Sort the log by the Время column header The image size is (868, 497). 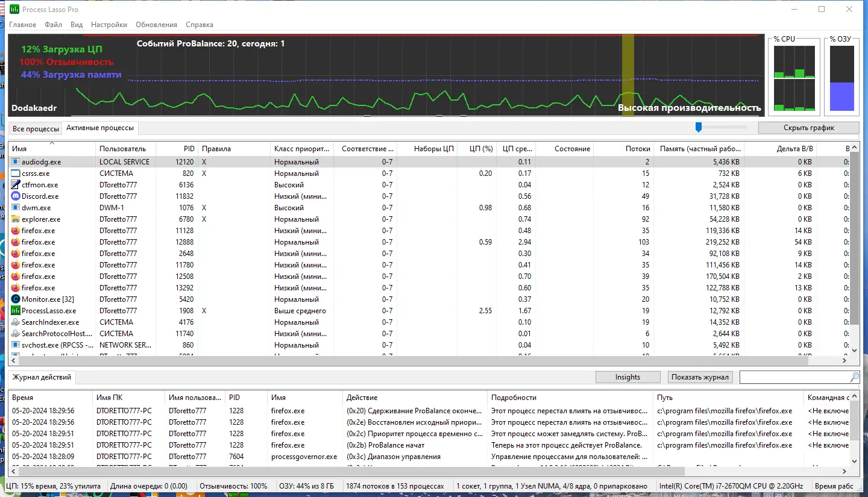click(x=51, y=398)
